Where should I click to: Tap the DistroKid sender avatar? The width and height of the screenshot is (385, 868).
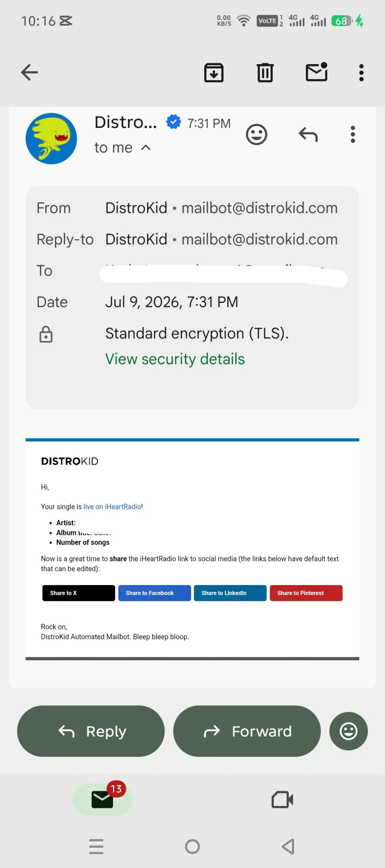click(x=52, y=138)
